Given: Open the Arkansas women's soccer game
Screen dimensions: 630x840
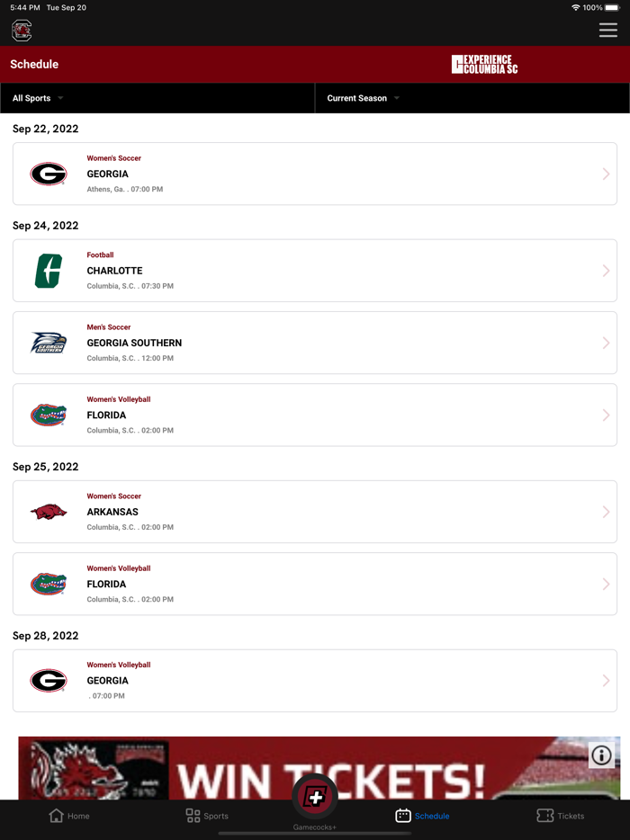Looking at the screenshot, I should [315, 511].
